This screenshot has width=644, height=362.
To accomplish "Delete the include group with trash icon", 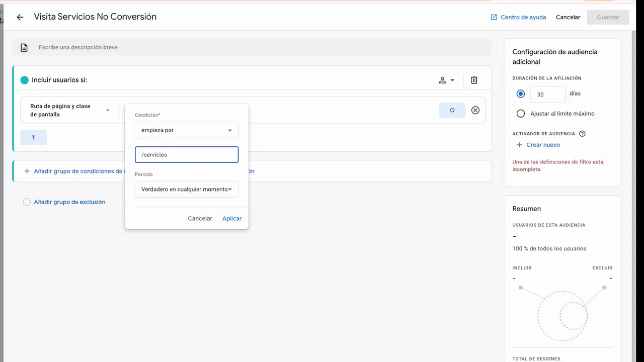I will (x=474, y=80).
